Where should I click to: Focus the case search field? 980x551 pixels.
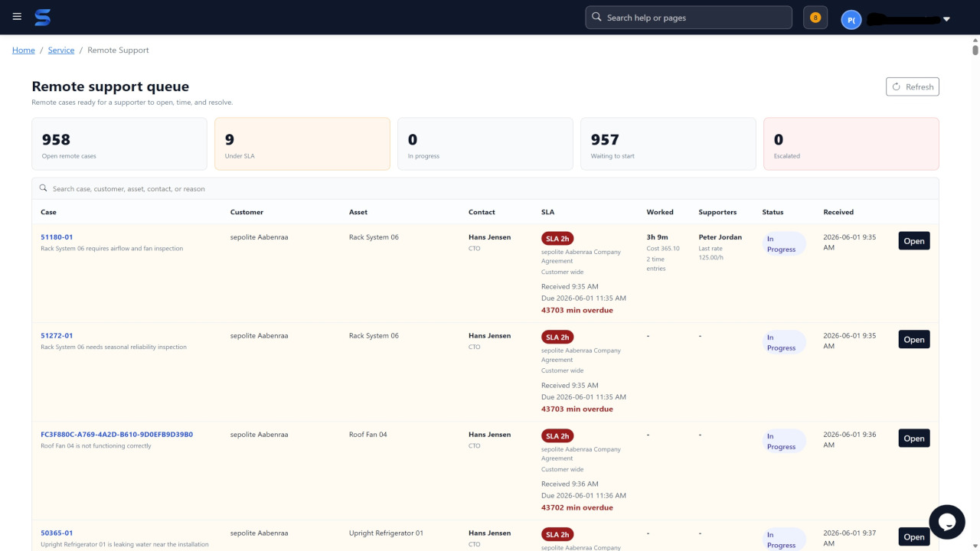tap(485, 188)
